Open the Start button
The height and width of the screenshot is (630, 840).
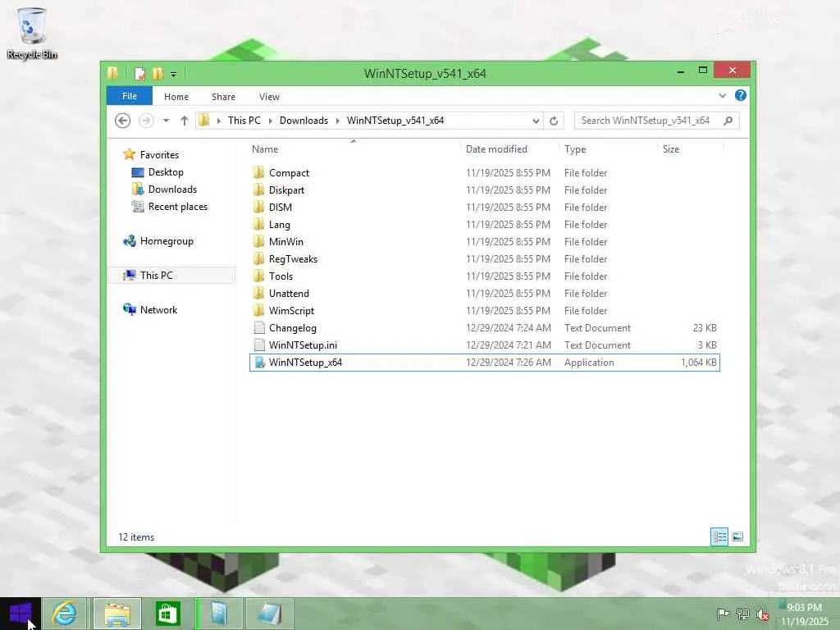[x=21, y=614]
